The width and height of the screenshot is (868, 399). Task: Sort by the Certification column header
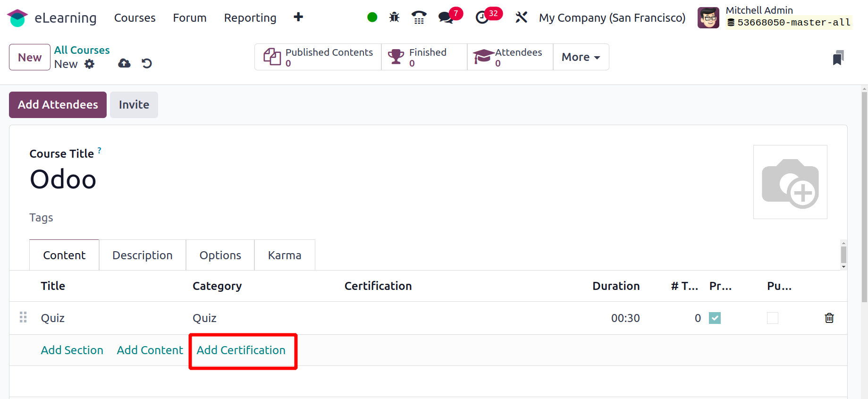[378, 286]
